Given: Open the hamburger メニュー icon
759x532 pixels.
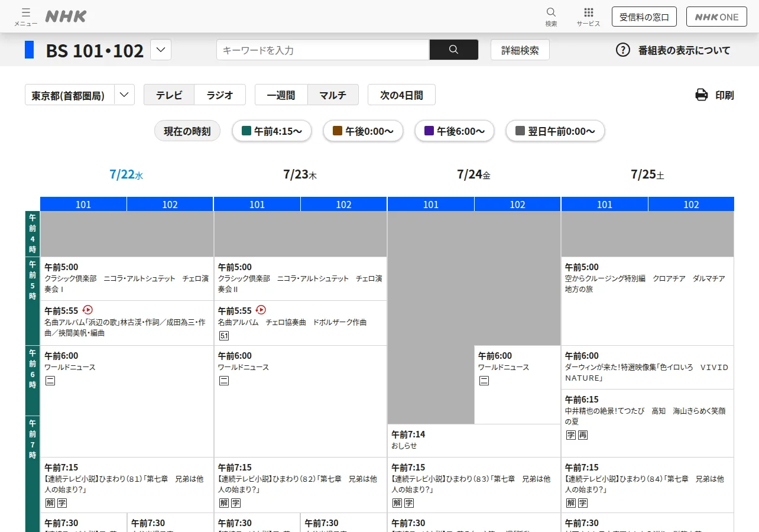Looking at the screenshot, I should [25, 17].
